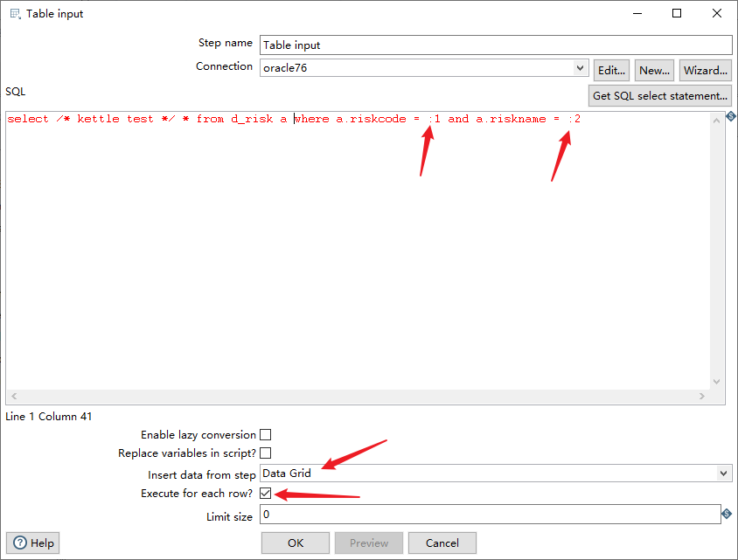Click the Line 1 Column 41 status text
The width and height of the screenshot is (738, 560).
(48, 417)
